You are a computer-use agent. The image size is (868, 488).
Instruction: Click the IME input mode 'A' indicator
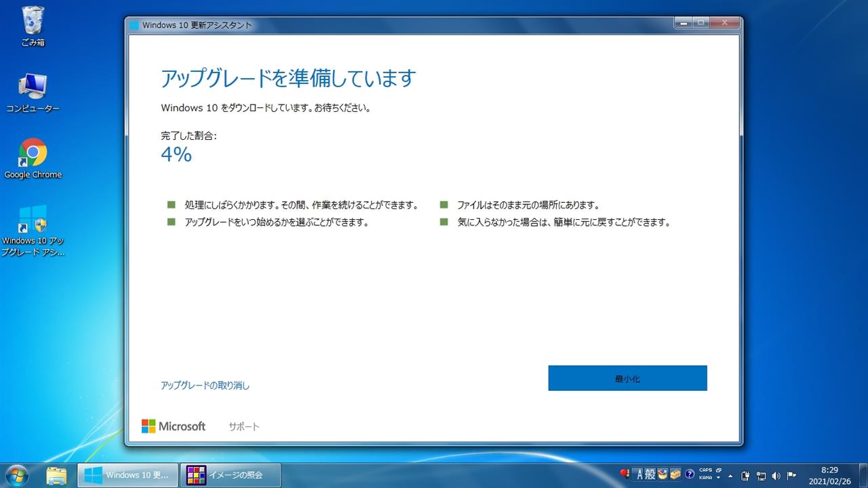639,474
